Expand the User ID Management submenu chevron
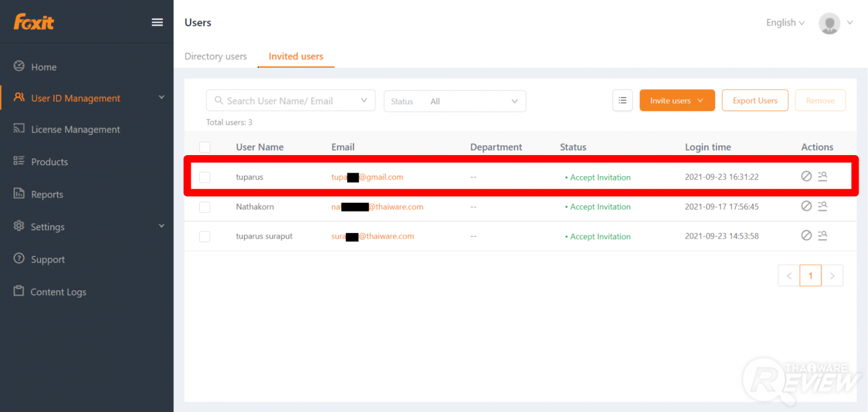This screenshot has width=868, height=412. coord(161,98)
